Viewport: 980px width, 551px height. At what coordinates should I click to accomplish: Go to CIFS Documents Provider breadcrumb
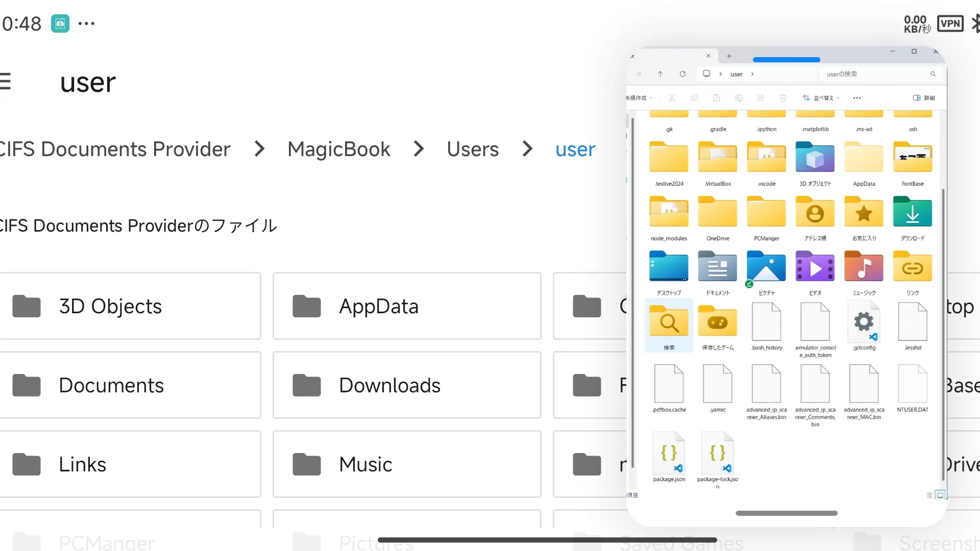tap(115, 149)
